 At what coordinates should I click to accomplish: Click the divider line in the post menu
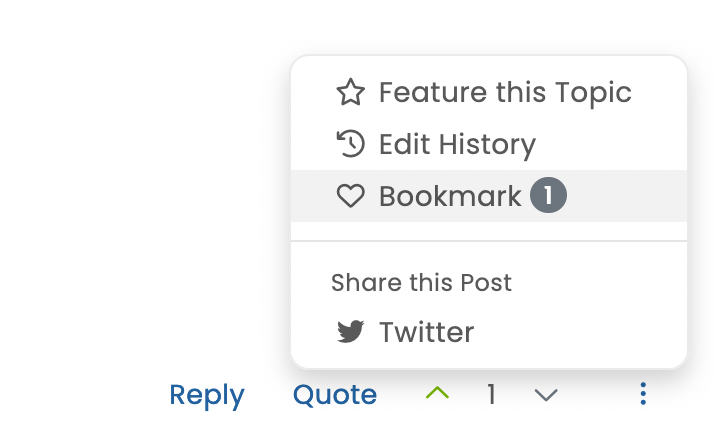tap(489, 241)
